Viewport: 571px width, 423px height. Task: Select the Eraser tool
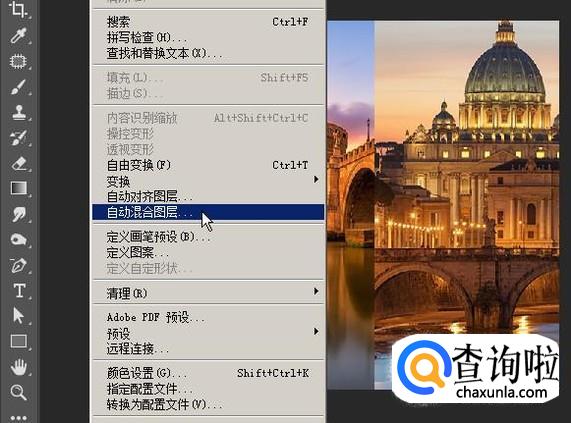click(18, 163)
